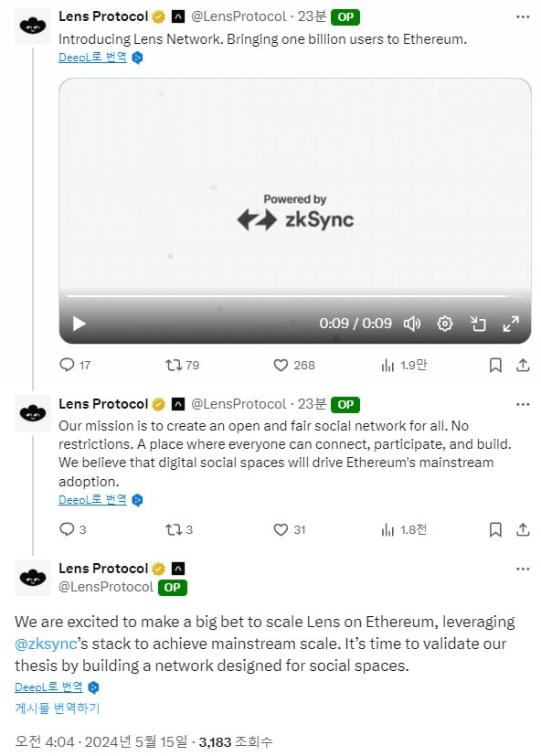View analytics showing 1.9만 views

(x=404, y=366)
